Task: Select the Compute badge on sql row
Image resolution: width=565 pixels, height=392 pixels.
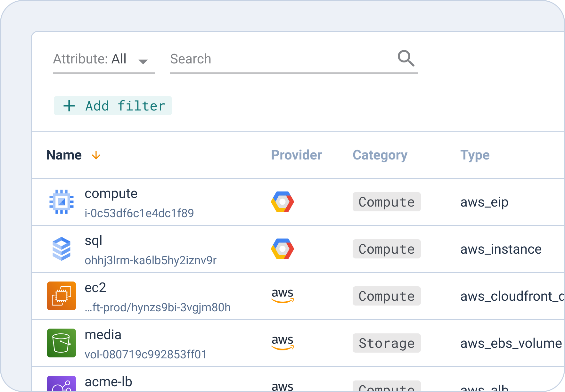Action: coord(386,249)
